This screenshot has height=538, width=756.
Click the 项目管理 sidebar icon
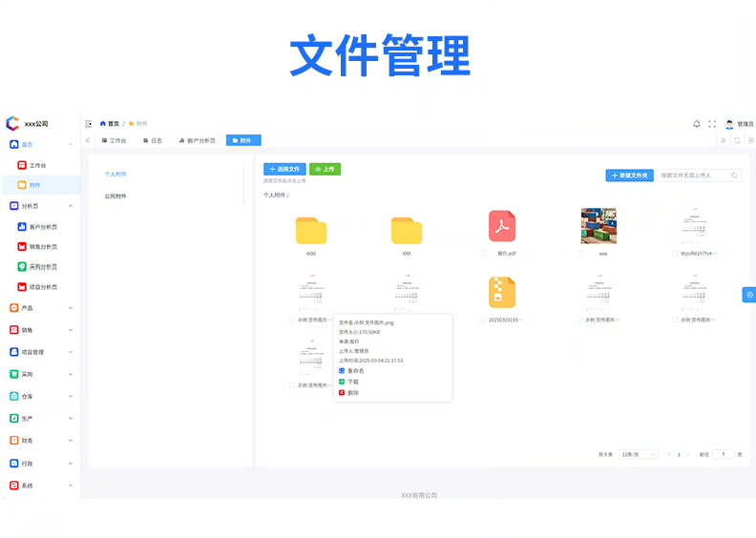tap(14, 352)
